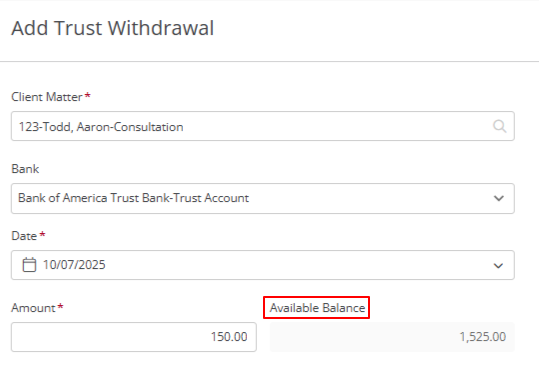
Task: Click the divider line below the heading
Action: click(270, 62)
